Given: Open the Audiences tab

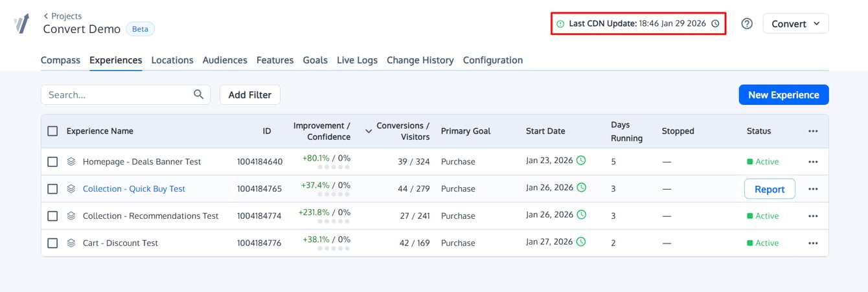Looking at the screenshot, I should pyautogui.click(x=225, y=60).
